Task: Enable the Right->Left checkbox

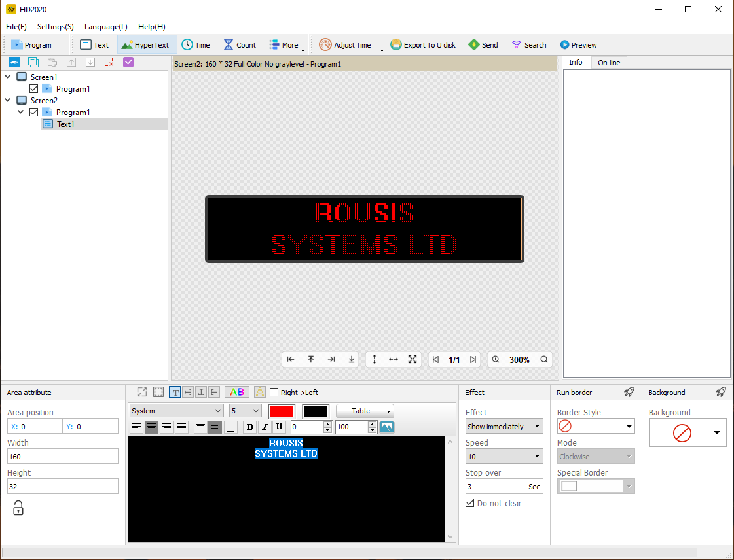Action: 274,393
